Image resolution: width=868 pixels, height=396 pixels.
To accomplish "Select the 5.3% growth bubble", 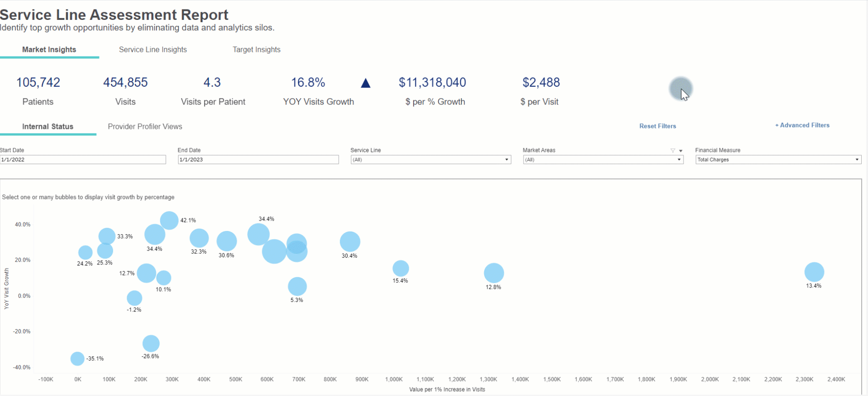I will tap(297, 286).
